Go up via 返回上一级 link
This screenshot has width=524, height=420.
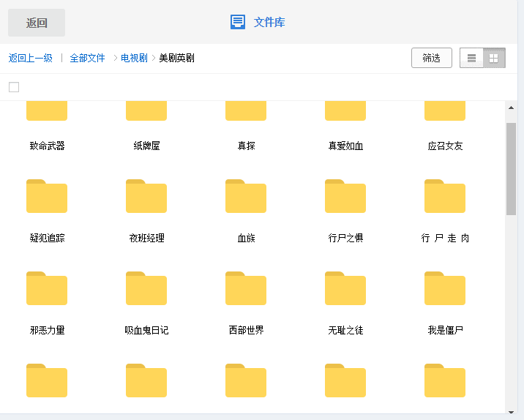tap(31, 59)
